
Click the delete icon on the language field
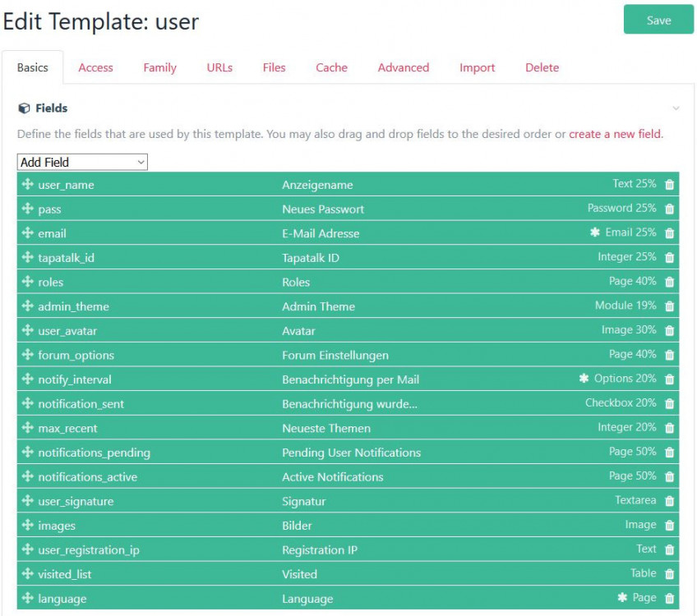click(670, 599)
